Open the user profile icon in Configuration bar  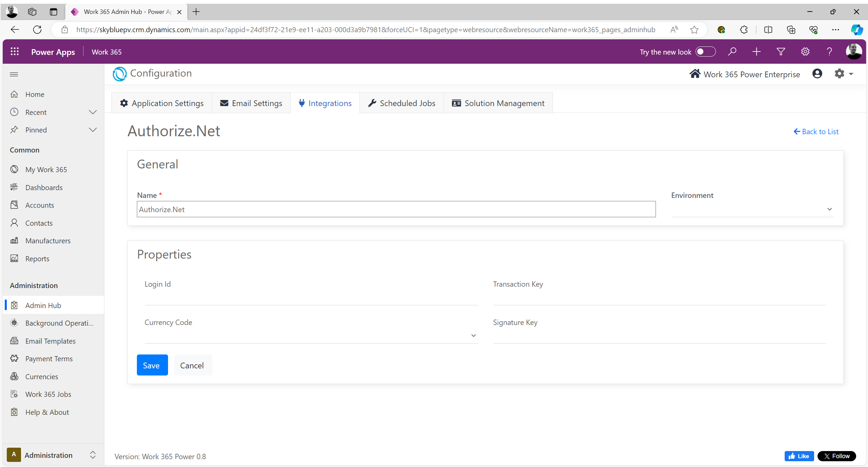click(817, 74)
